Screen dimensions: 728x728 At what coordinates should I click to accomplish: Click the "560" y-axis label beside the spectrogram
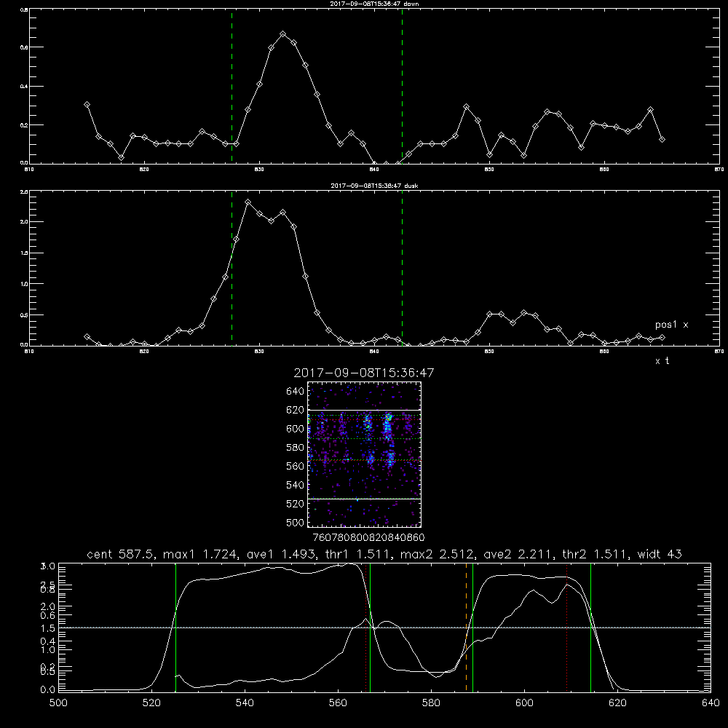pyautogui.click(x=296, y=466)
